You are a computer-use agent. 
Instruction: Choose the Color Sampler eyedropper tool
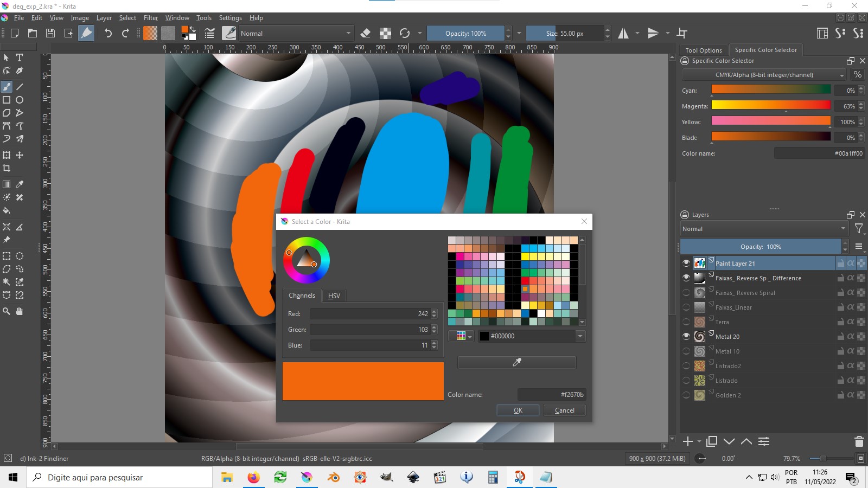tap(20, 184)
